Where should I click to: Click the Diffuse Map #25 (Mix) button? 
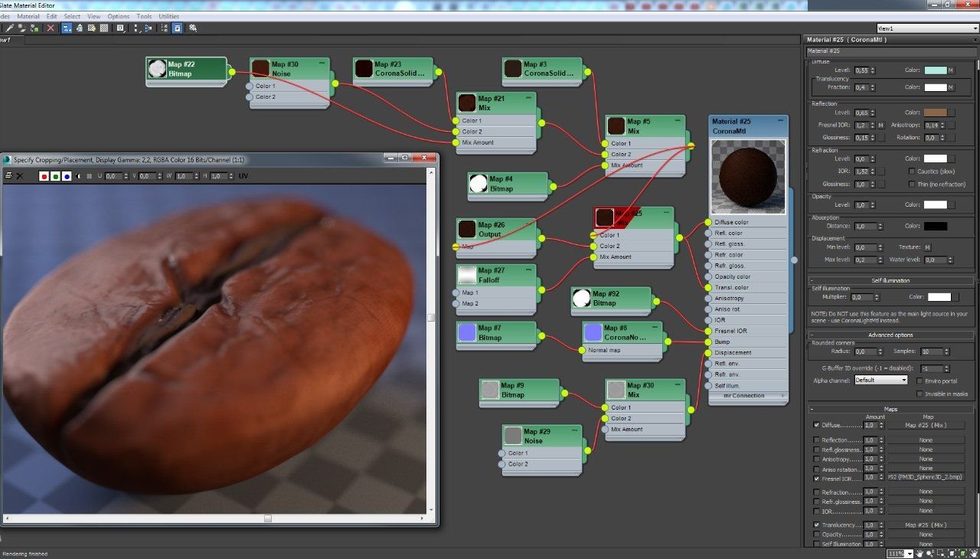(926, 425)
